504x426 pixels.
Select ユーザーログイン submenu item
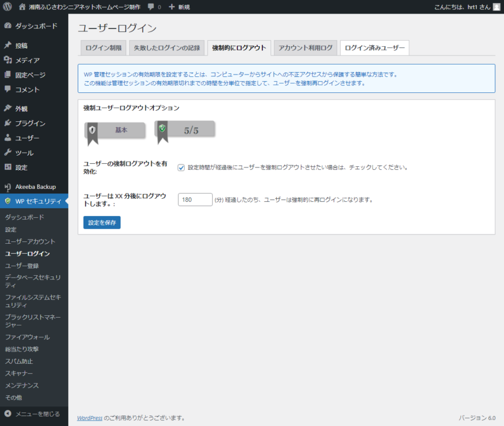27,254
